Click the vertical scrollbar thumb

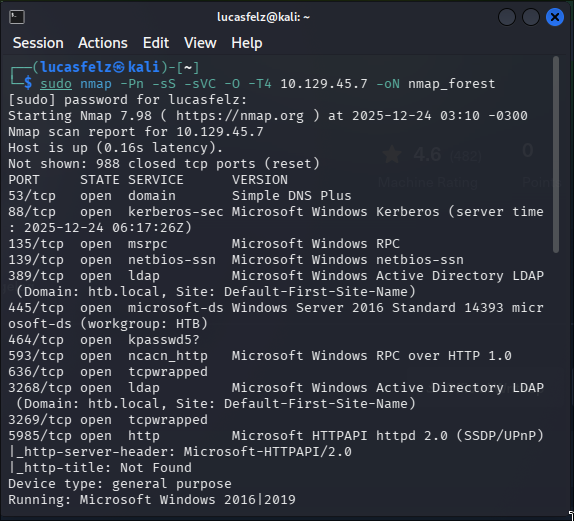(556, 155)
